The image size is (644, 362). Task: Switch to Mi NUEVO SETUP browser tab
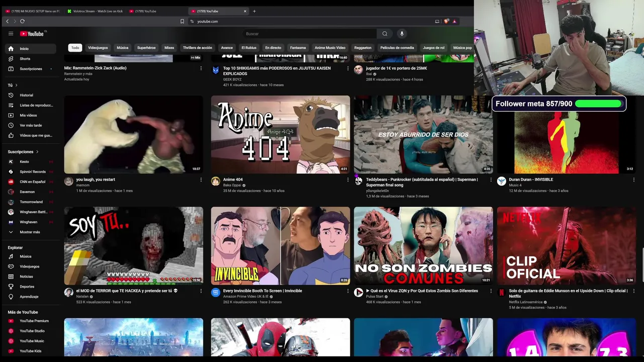pyautogui.click(x=32, y=11)
